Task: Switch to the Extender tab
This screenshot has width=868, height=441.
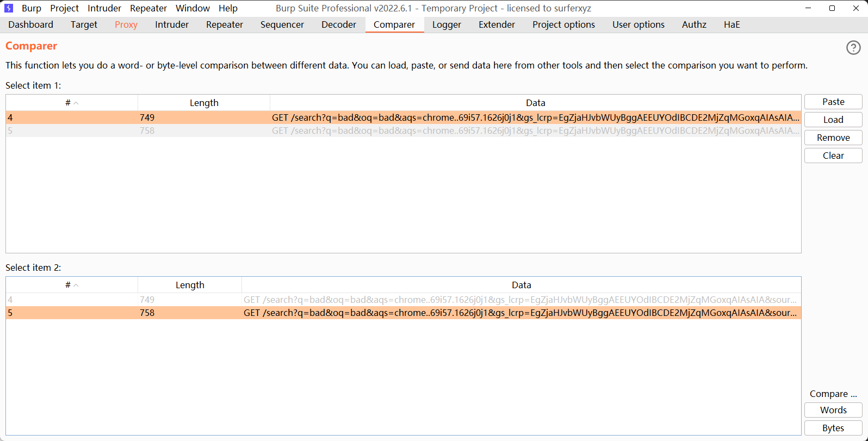Action: pyautogui.click(x=497, y=24)
